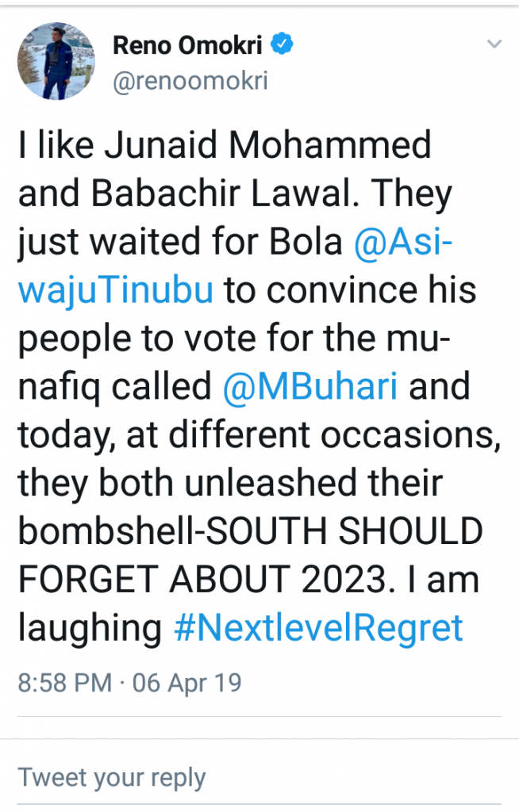This screenshot has height=812, width=519.
Task: Expand the tweet options chevron
Action: tap(494, 44)
